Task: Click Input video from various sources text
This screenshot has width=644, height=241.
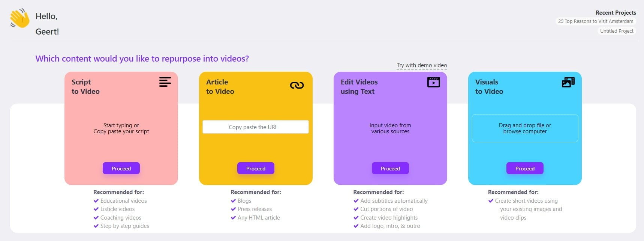Action: click(390, 128)
